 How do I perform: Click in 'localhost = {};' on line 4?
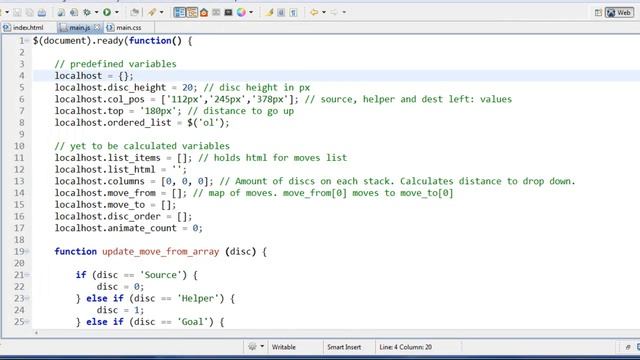coord(94,76)
